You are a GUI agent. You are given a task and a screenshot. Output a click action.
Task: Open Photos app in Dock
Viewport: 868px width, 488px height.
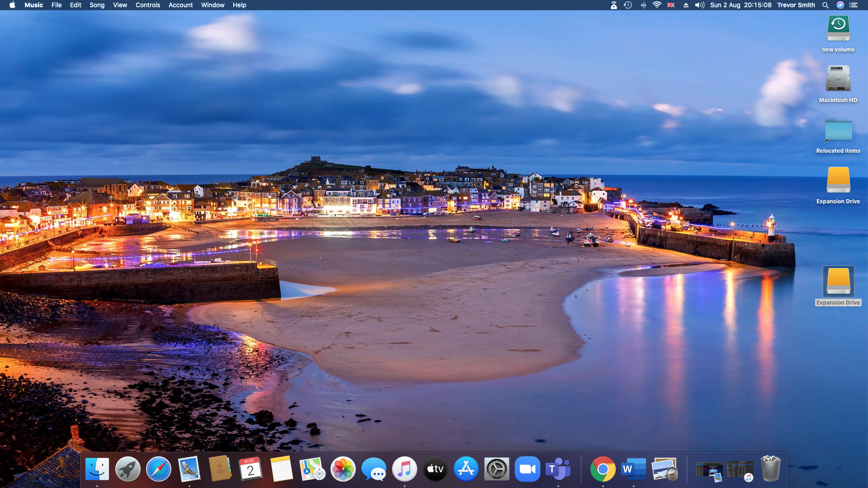pos(343,469)
